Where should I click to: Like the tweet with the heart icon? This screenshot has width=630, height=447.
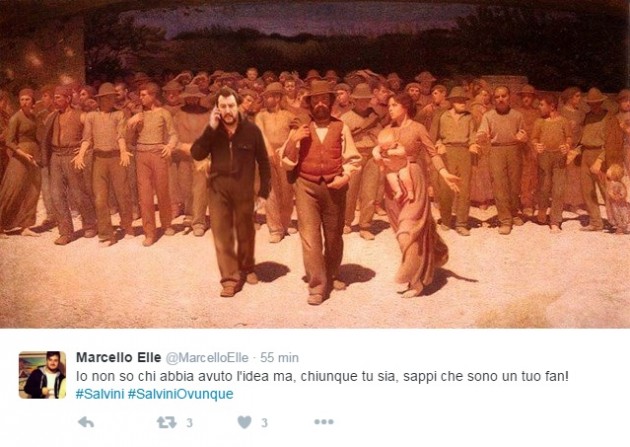pos(244,422)
